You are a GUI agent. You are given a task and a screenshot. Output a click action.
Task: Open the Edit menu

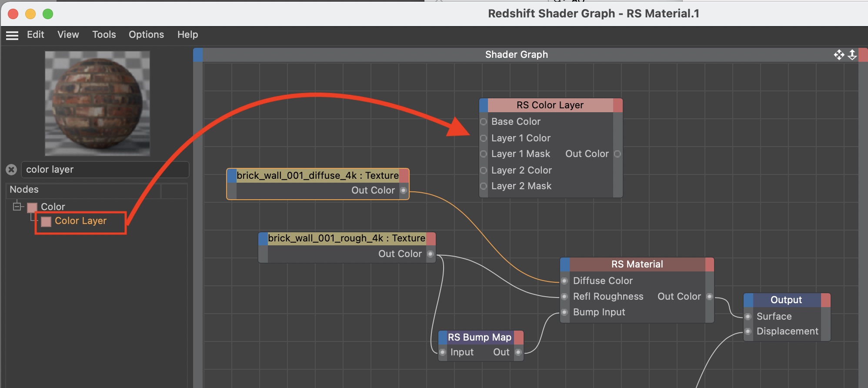point(35,35)
